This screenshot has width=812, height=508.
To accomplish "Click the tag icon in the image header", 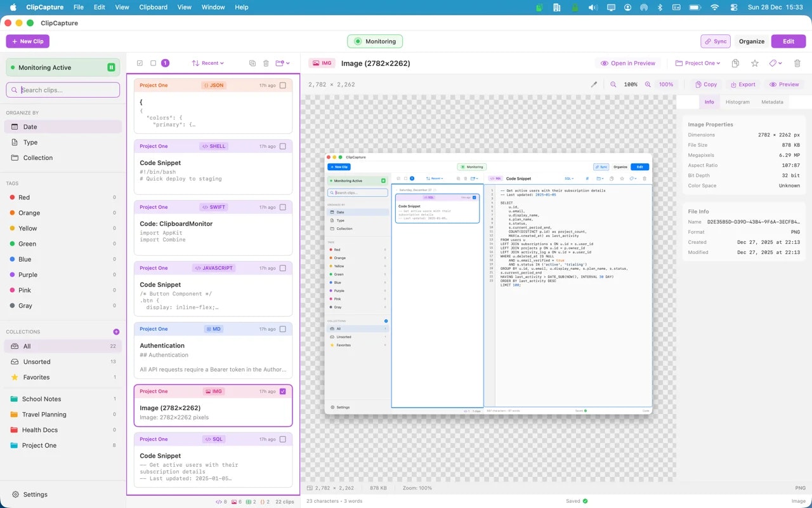I will click(773, 63).
